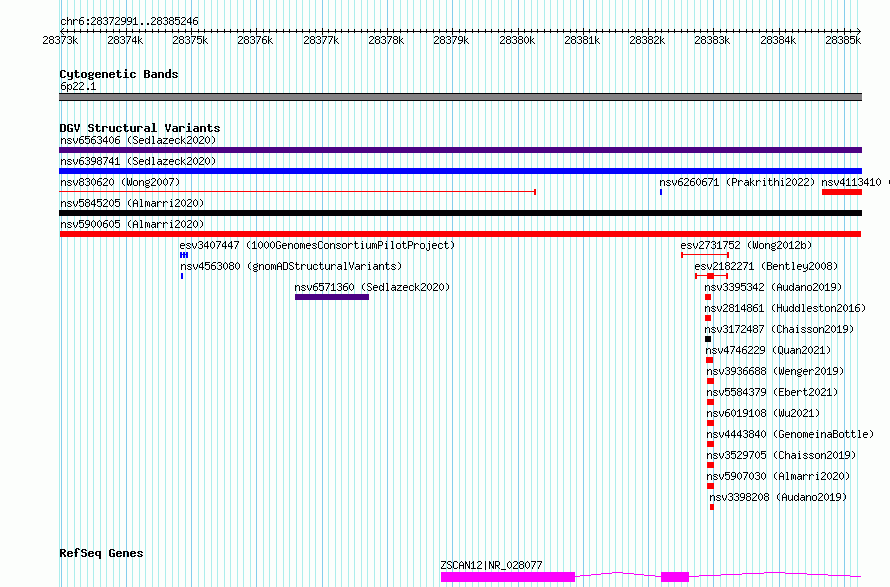This screenshot has height=587, width=890.
Task: Open nsv3398208 (Audano2019) label
Action: point(778,497)
